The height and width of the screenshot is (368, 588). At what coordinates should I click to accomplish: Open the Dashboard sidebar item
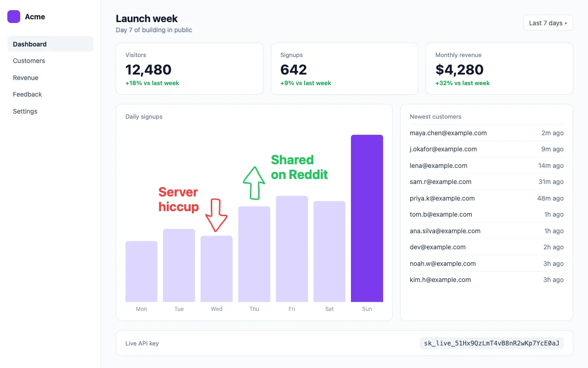pyautogui.click(x=50, y=44)
